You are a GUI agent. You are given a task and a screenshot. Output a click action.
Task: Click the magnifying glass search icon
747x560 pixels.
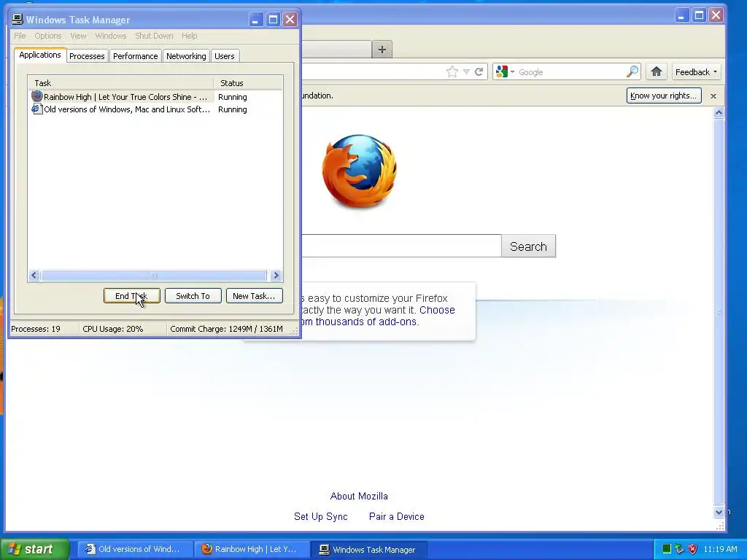pos(632,72)
